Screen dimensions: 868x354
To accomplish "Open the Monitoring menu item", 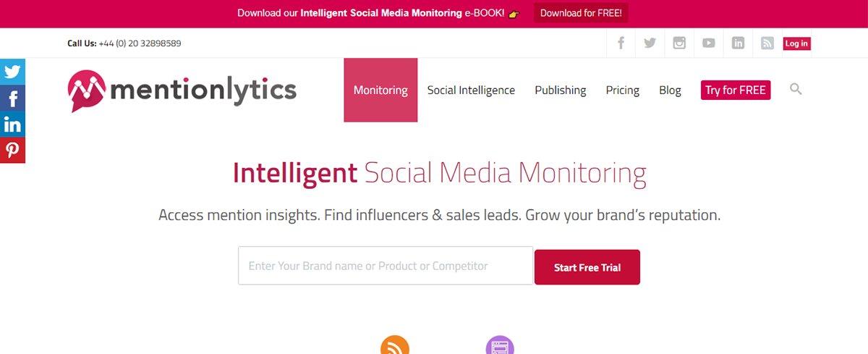I will (380, 90).
